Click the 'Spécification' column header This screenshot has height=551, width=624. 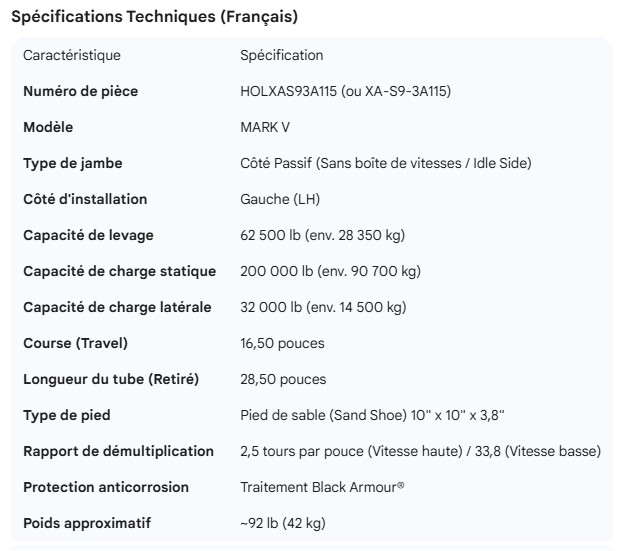[281, 55]
